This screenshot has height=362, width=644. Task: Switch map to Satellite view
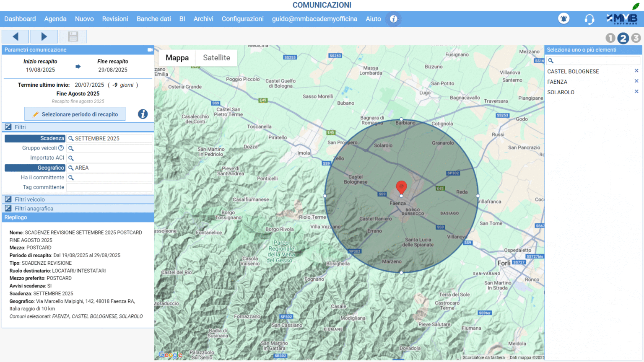216,58
